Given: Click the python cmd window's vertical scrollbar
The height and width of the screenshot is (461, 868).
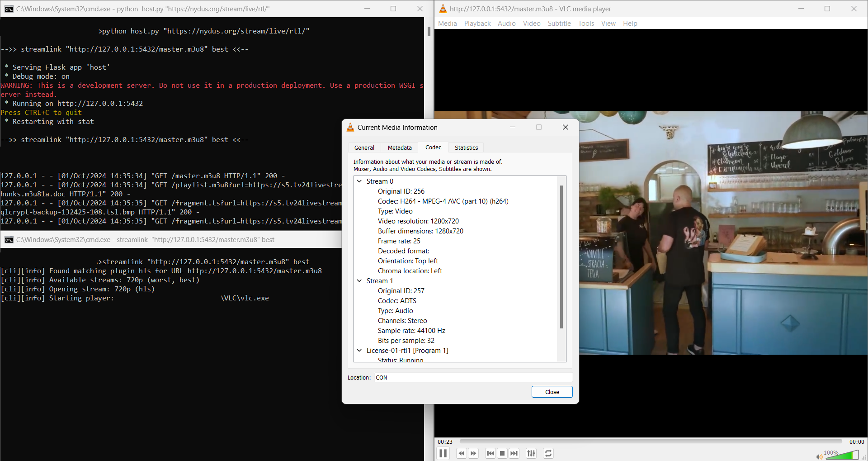Looking at the screenshot, I should 429,31.
